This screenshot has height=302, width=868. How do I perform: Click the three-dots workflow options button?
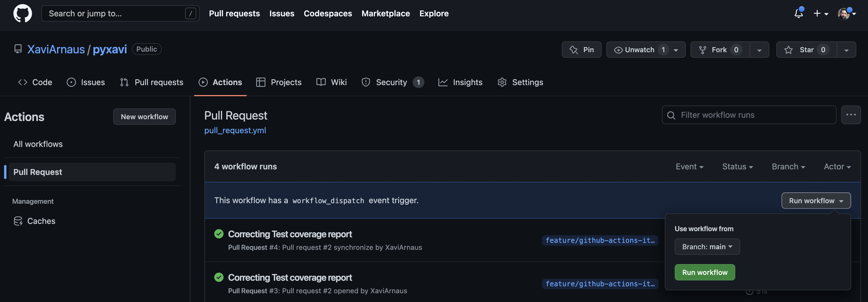coord(851,115)
